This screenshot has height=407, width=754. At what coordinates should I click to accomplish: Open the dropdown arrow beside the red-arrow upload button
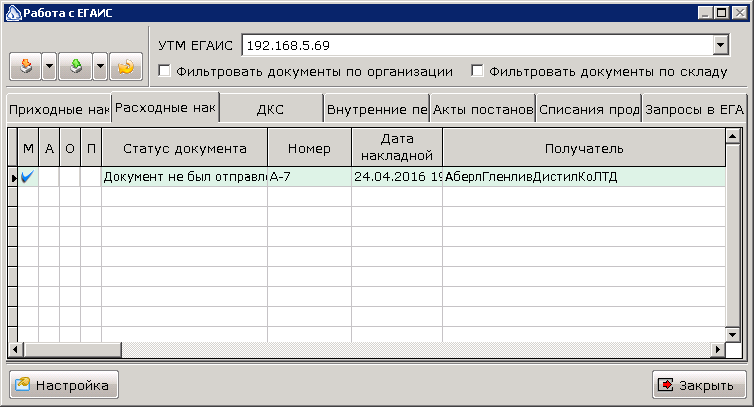(50, 66)
